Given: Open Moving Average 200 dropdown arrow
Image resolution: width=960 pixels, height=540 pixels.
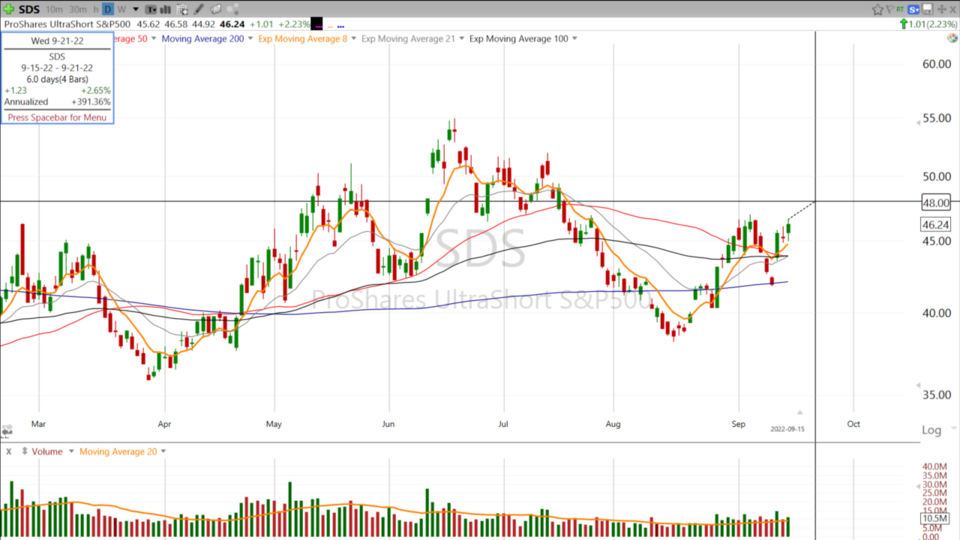Looking at the screenshot, I should (x=250, y=39).
